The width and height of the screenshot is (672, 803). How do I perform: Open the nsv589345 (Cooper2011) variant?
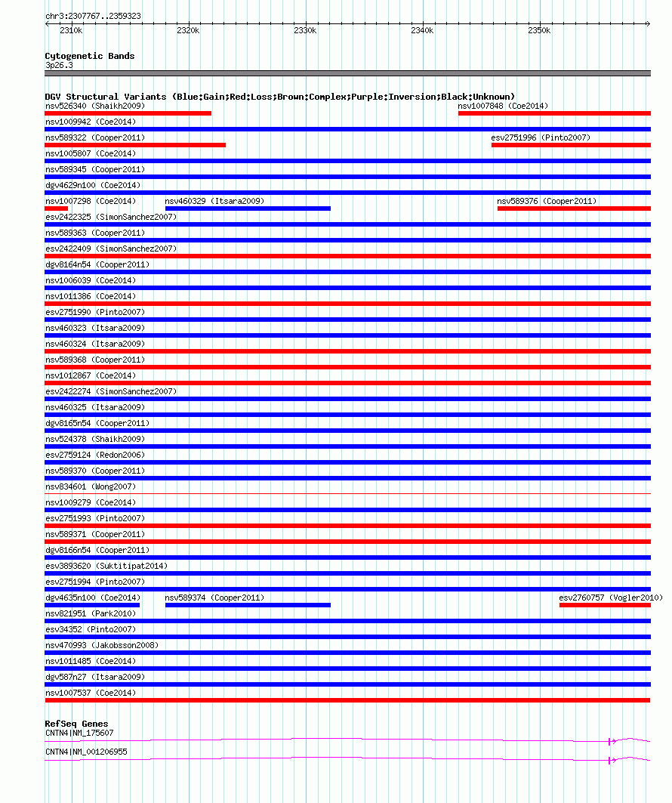coord(95,169)
